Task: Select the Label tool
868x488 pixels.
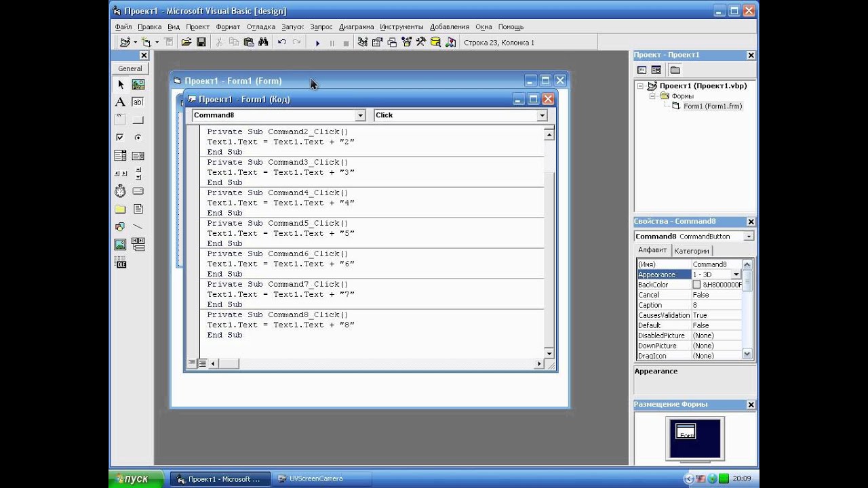Action: pos(120,102)
